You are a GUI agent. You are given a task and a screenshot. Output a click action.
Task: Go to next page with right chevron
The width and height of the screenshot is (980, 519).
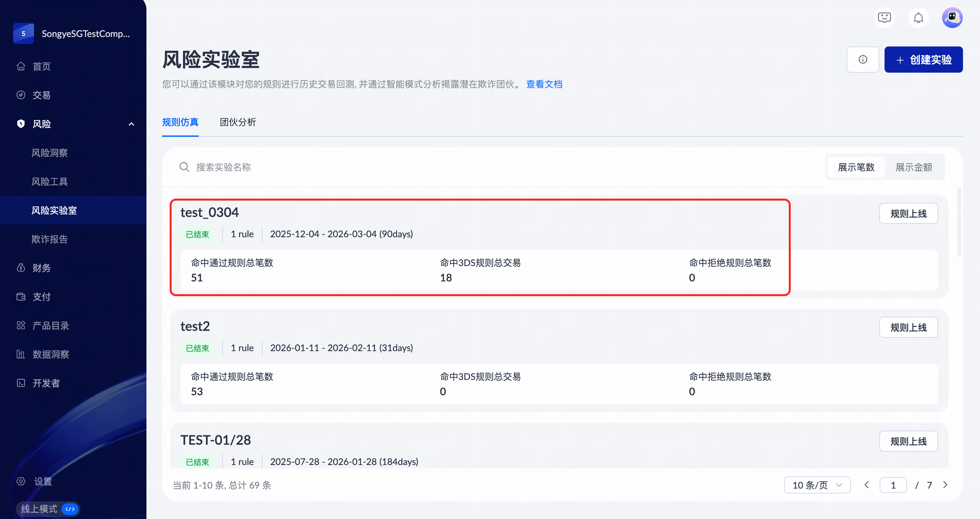pyautogui.click(x=945, y=485)
